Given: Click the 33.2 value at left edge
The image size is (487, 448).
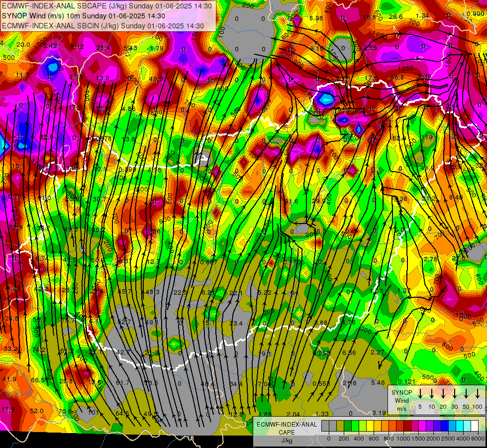Looking at the screenshot, I should pyautogui.click(x=10, y=348).
